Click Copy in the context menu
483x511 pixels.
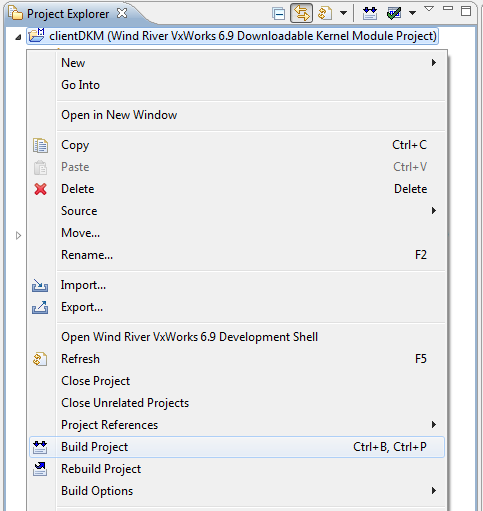click(237, 145)
